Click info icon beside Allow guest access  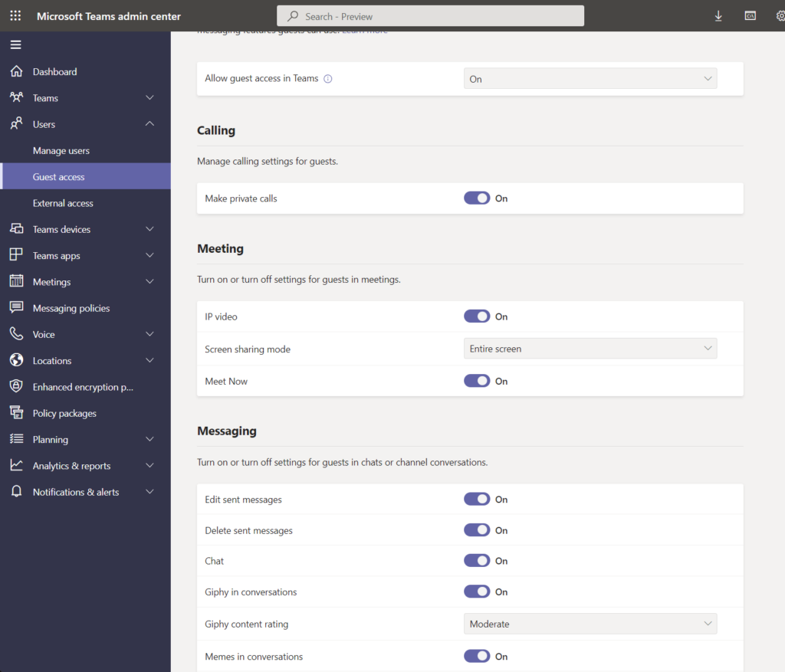click(x=328, y=79)
